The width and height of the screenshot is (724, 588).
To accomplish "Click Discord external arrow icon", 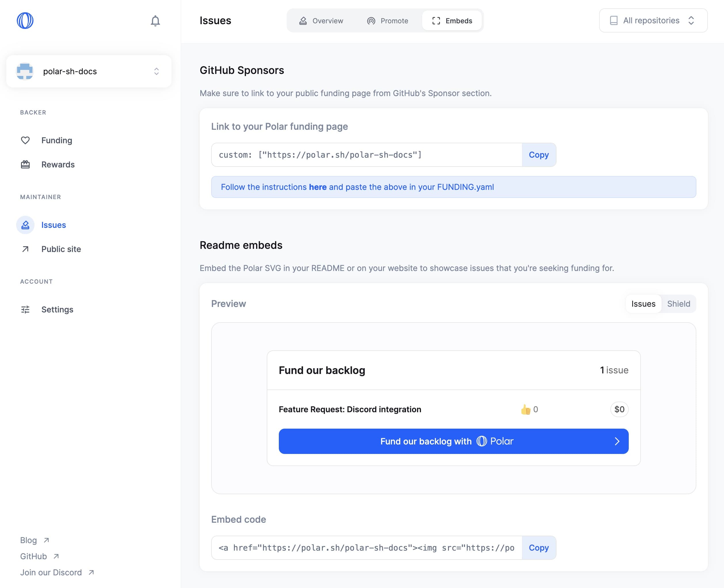I will (91, 572).
